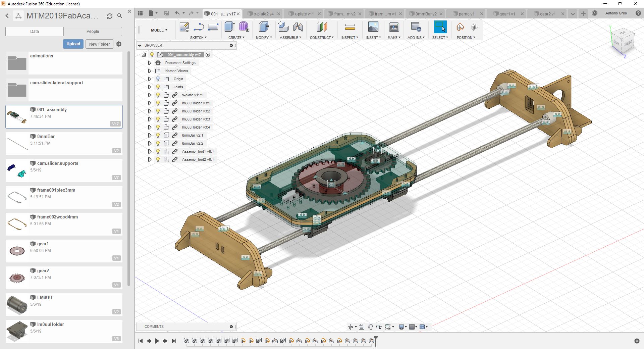Toggle visibility of Assemb_foot1 v8:1
This screenshot has height=349, width=644.
click(158, 151)
